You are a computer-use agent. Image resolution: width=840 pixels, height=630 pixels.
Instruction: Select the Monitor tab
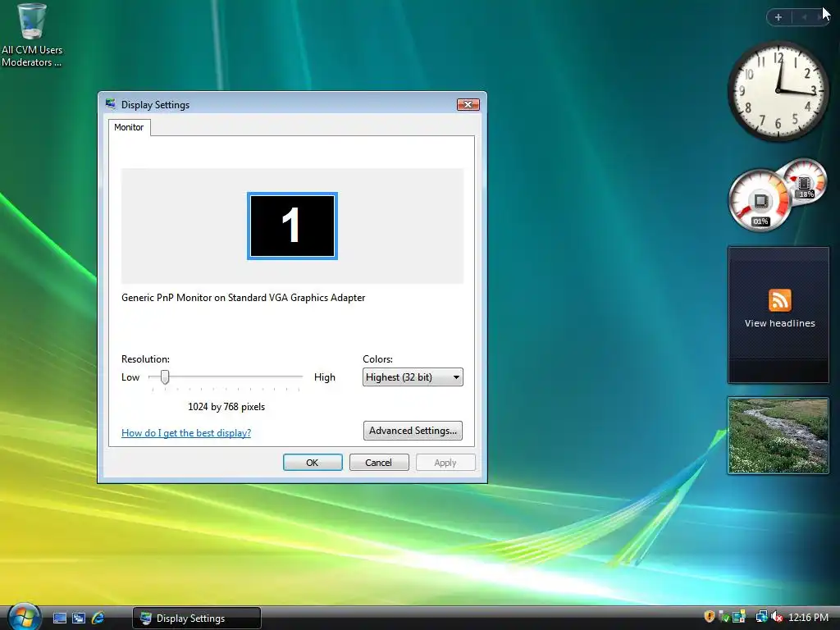pyautogui.click(x=129, y=127)
